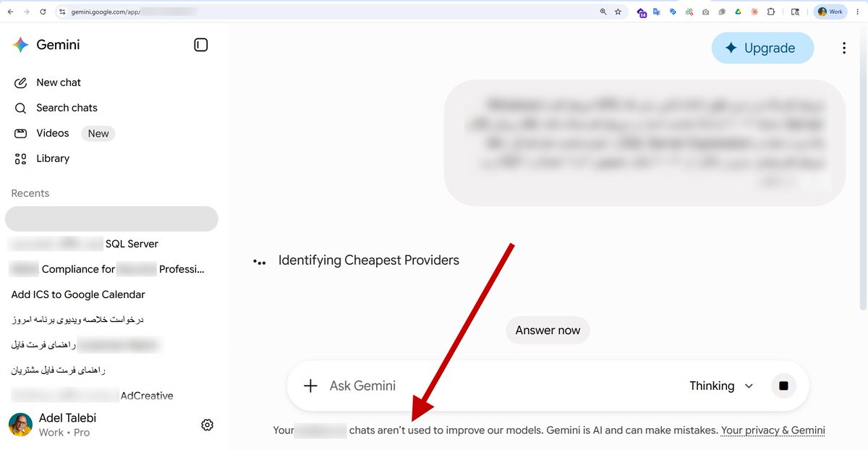Expand the Identifying Cheapest Providers thinking status
This screenshot has width=868, height=450.
click(356, 260)
